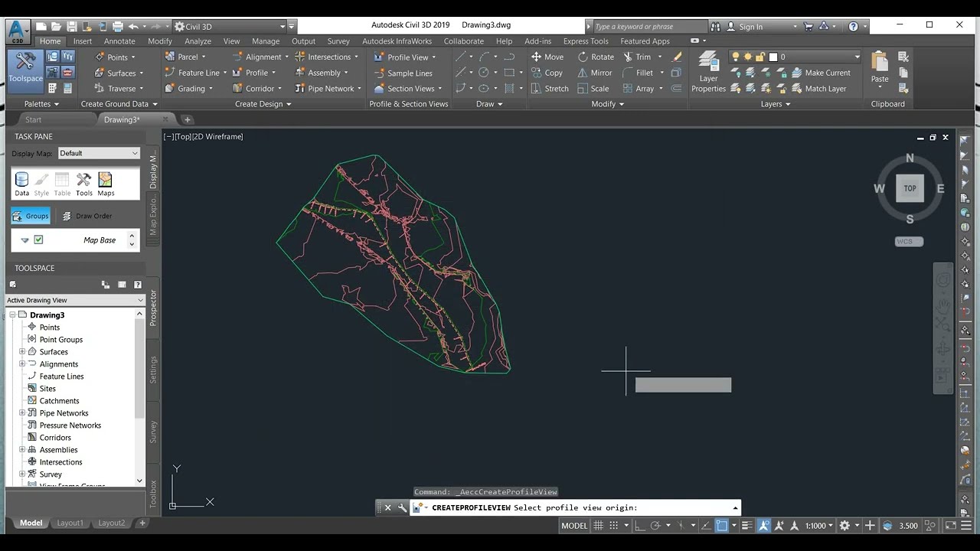Open the Maps icon in Task Pane
Screen dimensions: 980x551
coord(106,184)
